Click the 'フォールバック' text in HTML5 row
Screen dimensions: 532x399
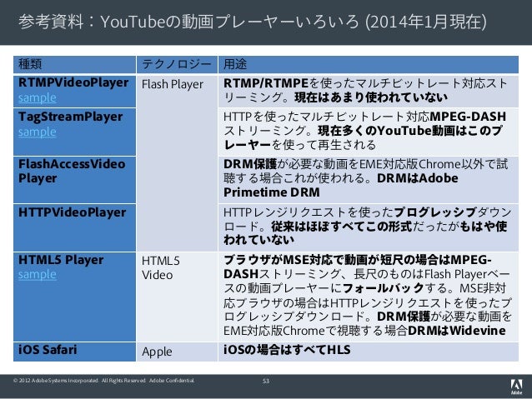point(384,288)
